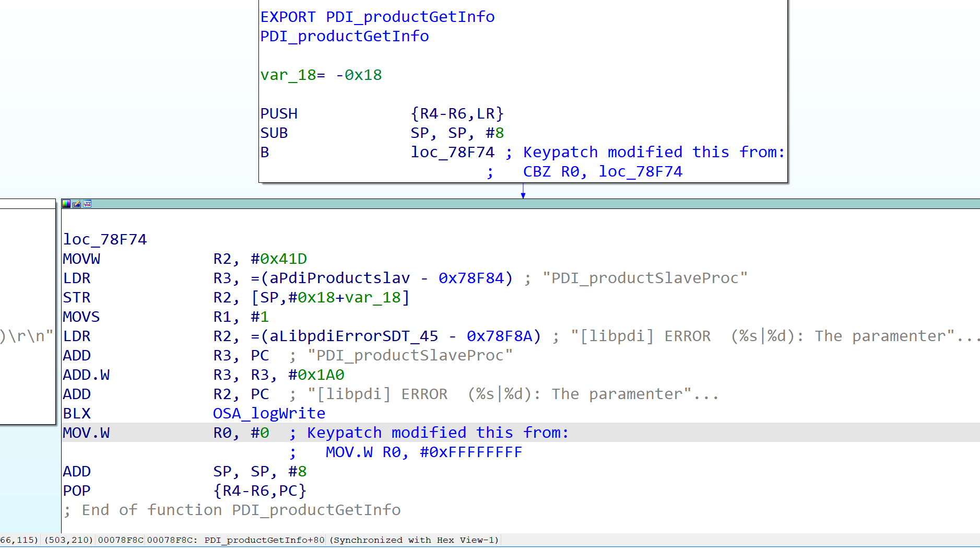This screenshot has height=548, width=980.
Task: Click the 'CBZ R0, loc_78F74' Keypatch comment
Action: (603, 171)
